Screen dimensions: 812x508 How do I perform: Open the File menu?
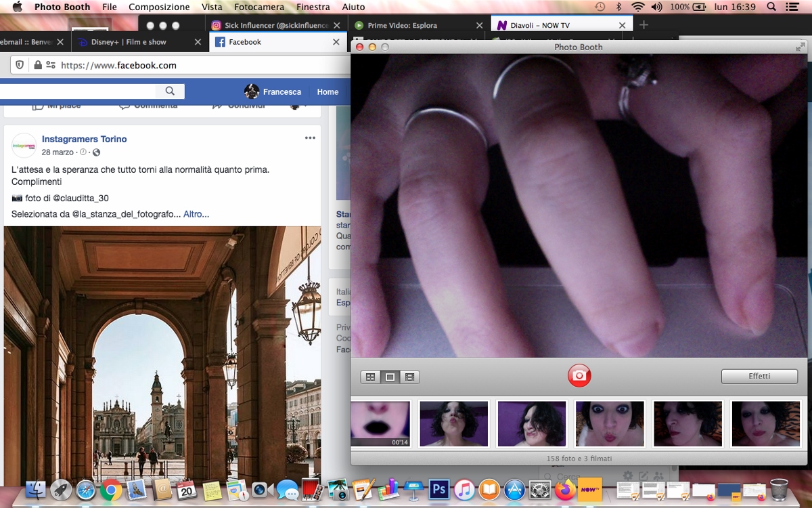point(110,7)
